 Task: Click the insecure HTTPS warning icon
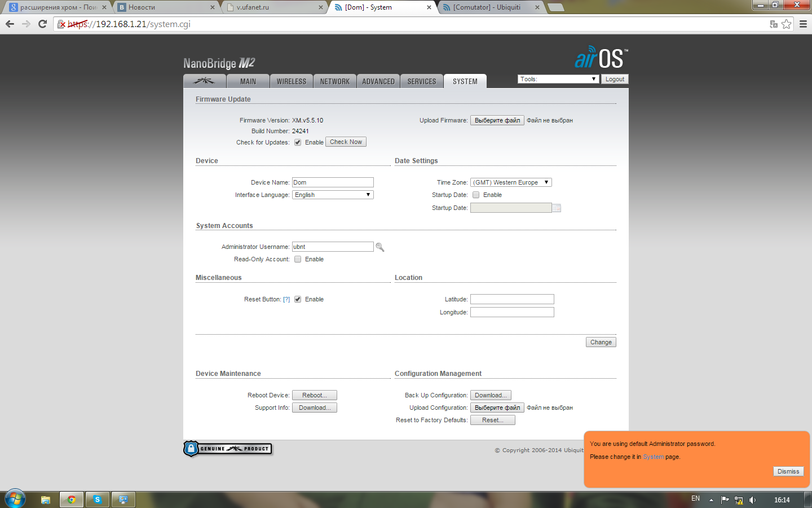pos(61,24)
